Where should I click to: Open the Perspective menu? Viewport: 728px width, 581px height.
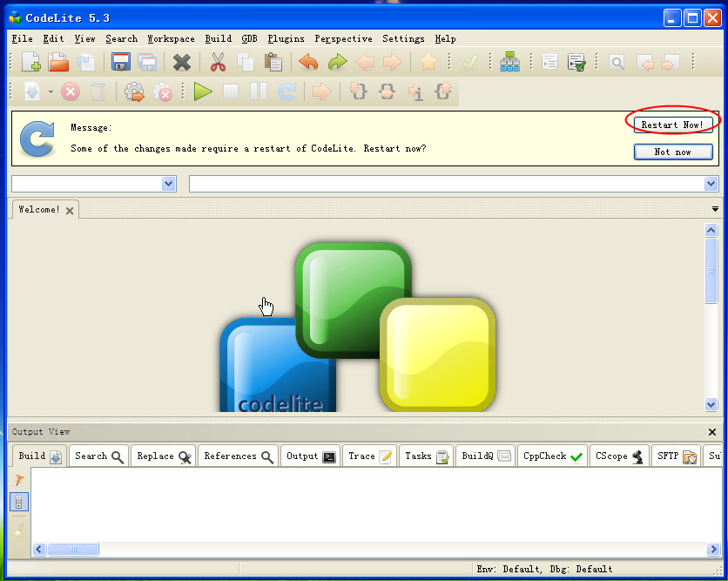(343, 38)
